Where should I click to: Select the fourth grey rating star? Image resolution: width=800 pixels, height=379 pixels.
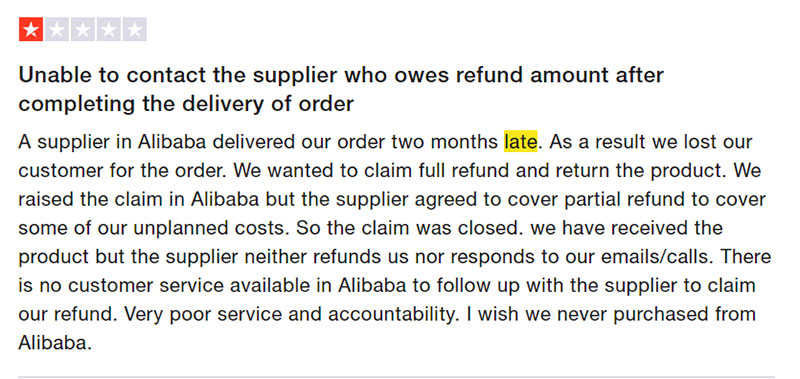click(x=109, y=30)
